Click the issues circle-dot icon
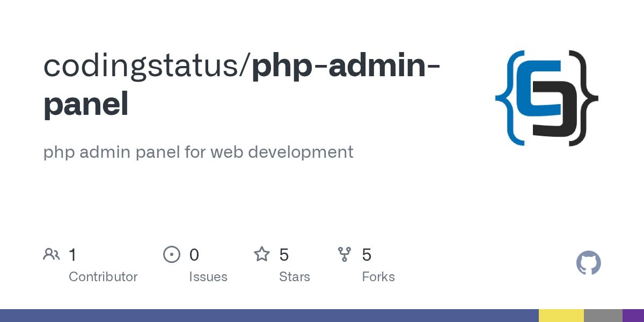The height and width of the screenshot is (322, 644). click(x=172, y=254)
